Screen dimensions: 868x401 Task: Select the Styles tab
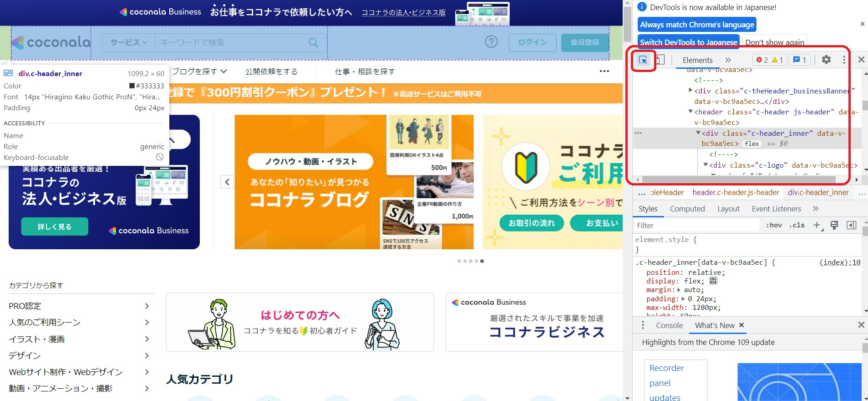(648, 209)
